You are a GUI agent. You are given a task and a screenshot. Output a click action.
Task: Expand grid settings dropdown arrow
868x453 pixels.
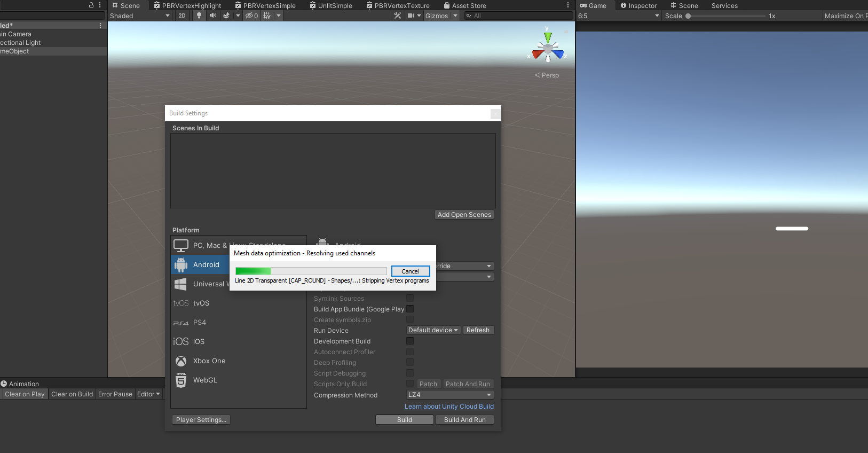click(x=279, y=15)
